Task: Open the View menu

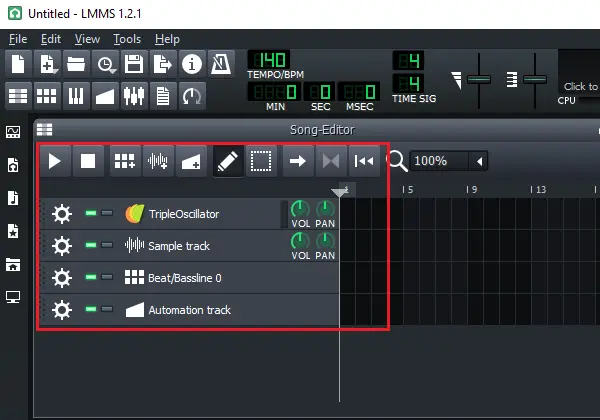Action: [x=87, y=39]
